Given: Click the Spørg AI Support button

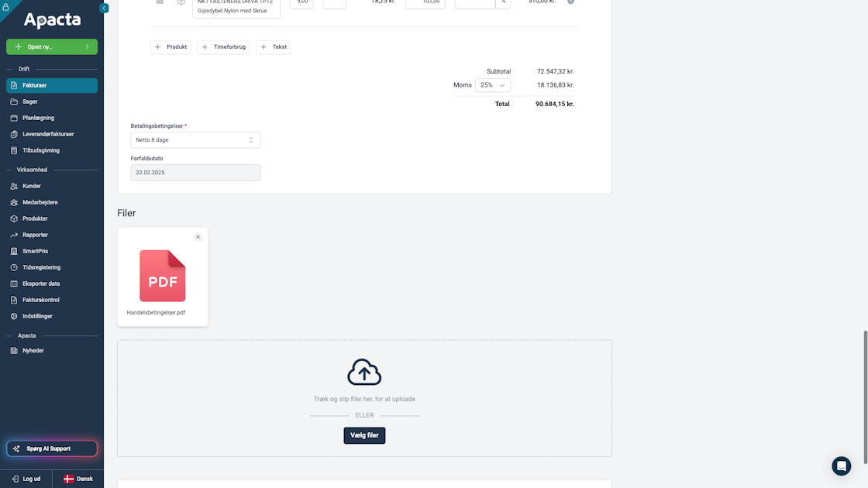Looking at the screenshot, I should [52, 448].
